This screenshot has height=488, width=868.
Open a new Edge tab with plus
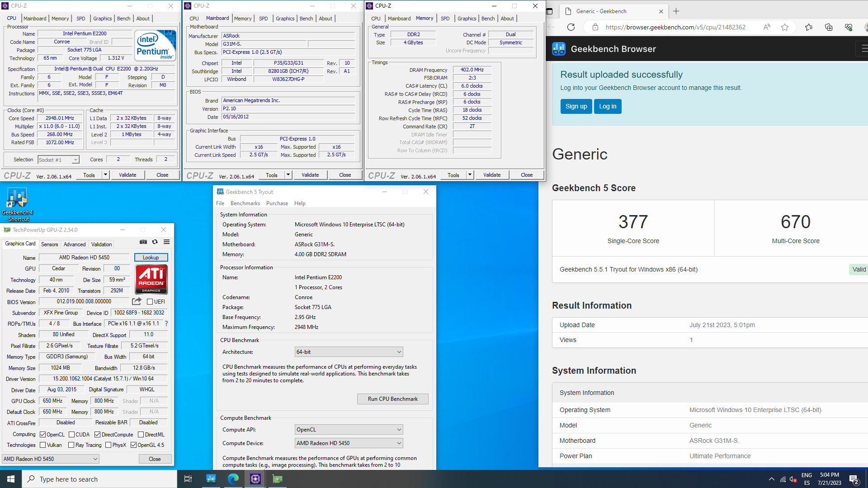pos(676,11)
